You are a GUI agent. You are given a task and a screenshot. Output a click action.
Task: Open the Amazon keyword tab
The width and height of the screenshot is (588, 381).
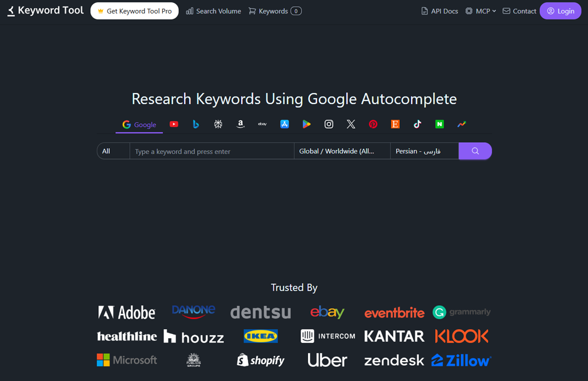pyautogui.click(x=240, y=124)
